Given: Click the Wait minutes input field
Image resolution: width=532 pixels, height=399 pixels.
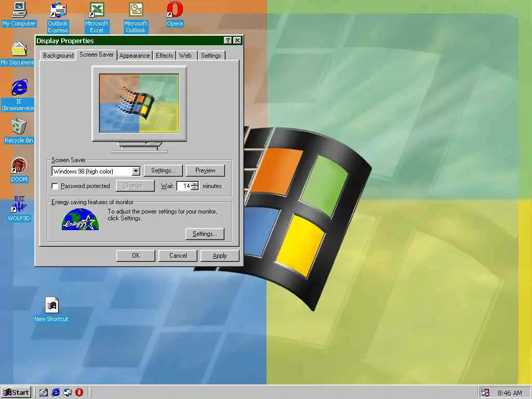Looking at the screenshot, I should [x=184, y=186].
